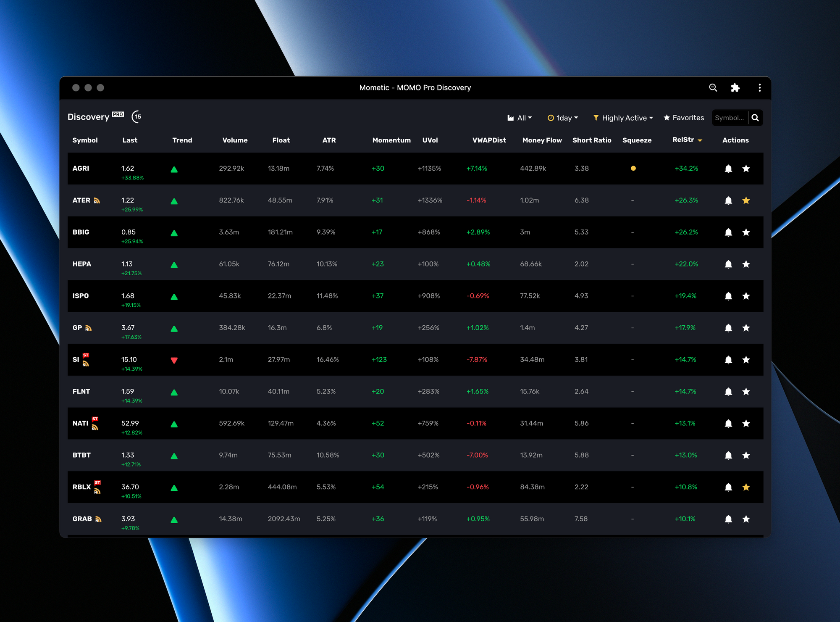Click the symbol search button

755,118
